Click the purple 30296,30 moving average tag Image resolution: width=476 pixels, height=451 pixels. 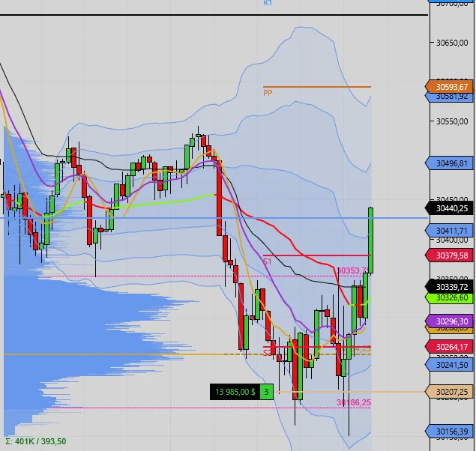(x=449, y=321)
